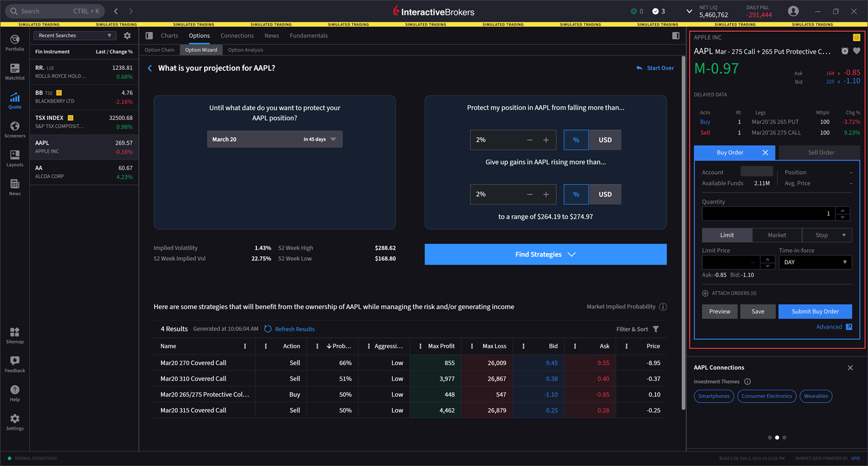Open the Time-in-force DAY dropdown
Viewport: 868px width, 466px height.
click(x=815, y=262)
